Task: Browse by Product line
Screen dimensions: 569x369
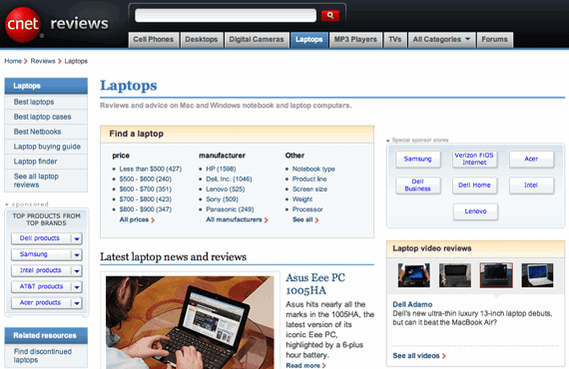Action: point(310,179)
